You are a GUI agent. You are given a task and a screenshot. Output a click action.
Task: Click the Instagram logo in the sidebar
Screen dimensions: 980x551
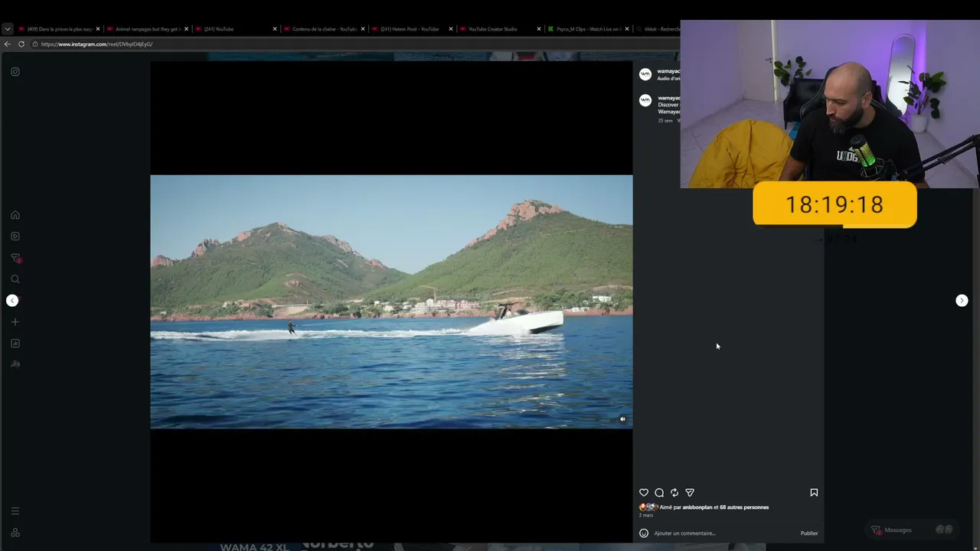[x=15, y=71]
